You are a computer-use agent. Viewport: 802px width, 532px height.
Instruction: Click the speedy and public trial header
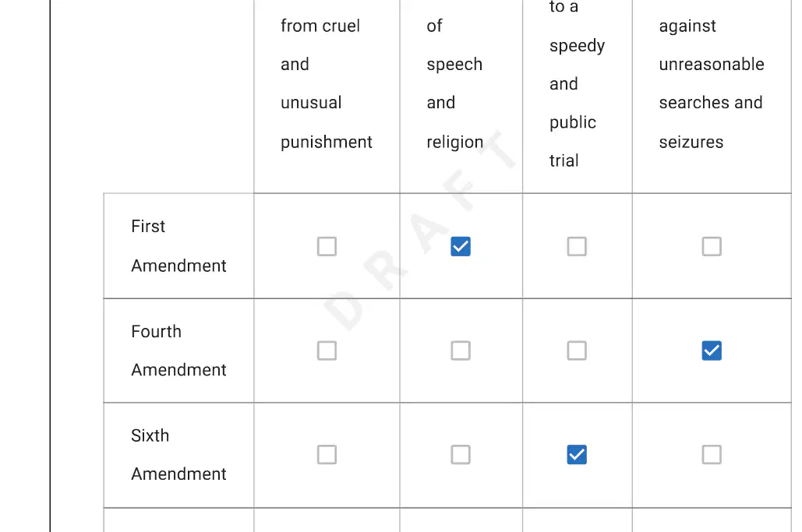click(x=577, y=84)
